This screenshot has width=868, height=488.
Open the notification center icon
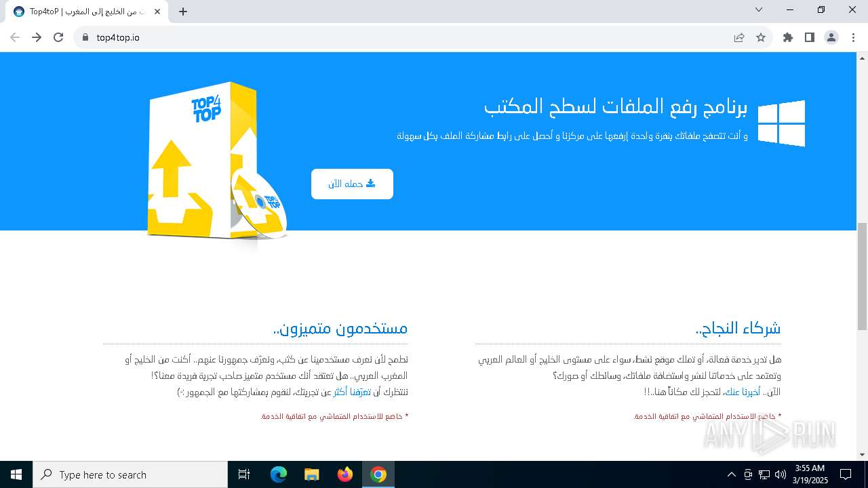click(x=846, y=474)
